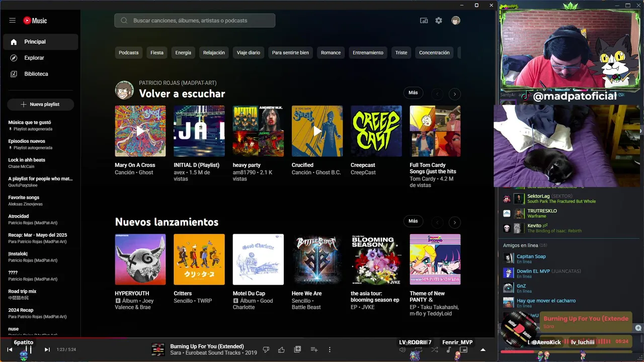Open the hamburger guide menu

tap(12, 21)
